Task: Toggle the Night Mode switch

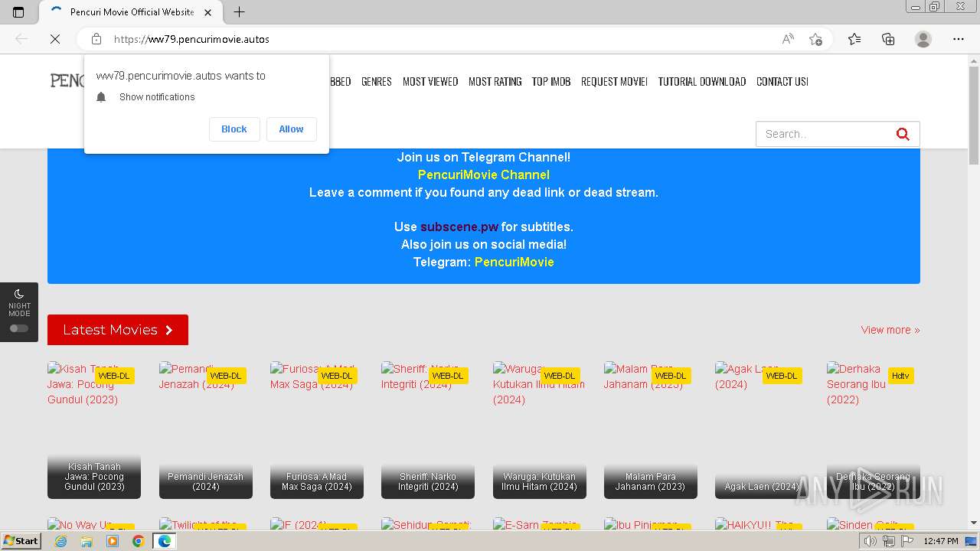Action: pos(19,328)
